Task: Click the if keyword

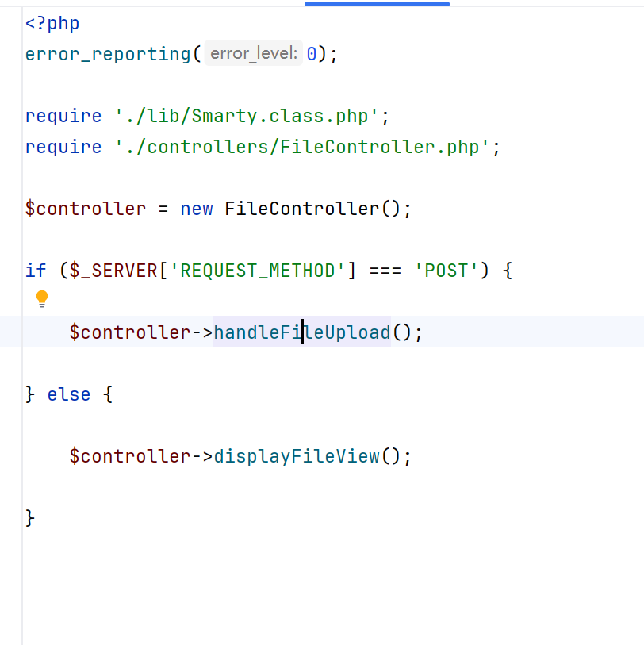Action: (x=36, y=271)
